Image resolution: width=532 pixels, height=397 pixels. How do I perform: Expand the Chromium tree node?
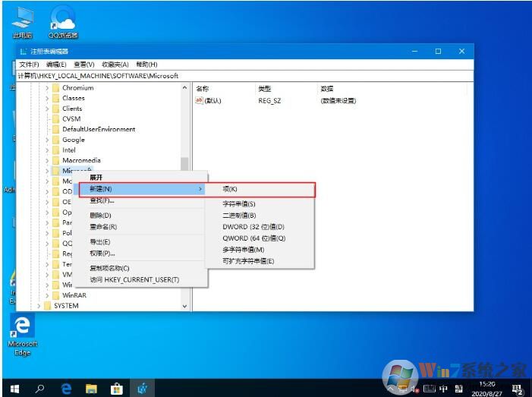47,88
